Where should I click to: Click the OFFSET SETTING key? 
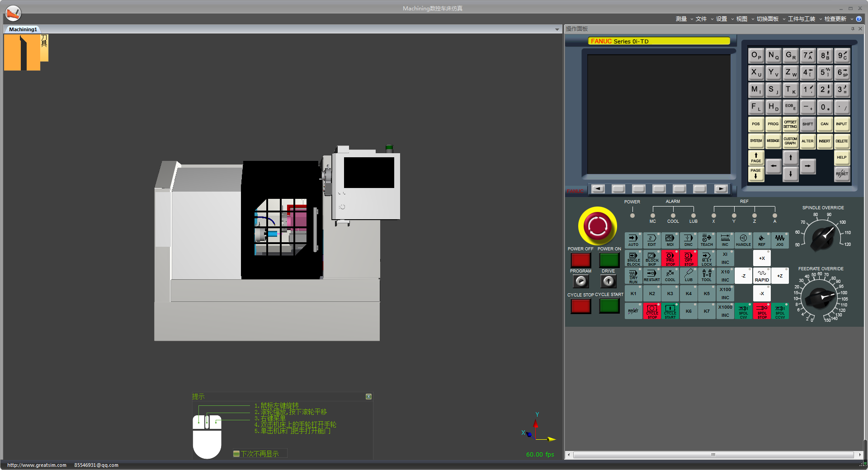790,124
